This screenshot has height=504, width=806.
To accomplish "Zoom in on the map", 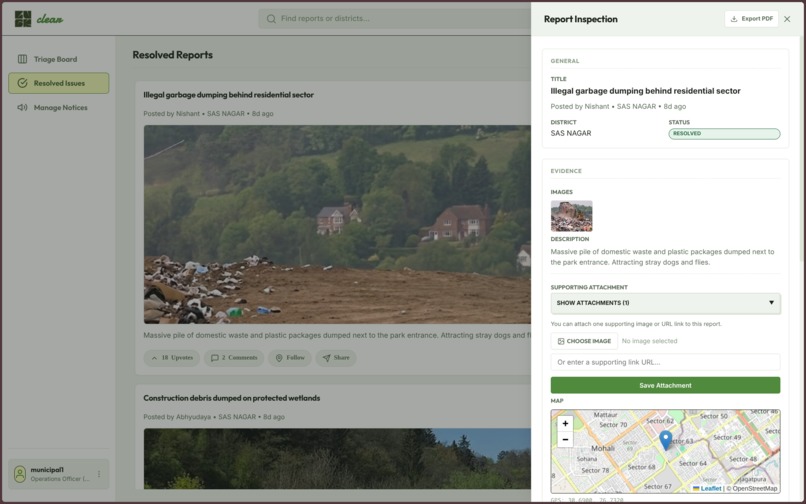I will pos(565,424).
